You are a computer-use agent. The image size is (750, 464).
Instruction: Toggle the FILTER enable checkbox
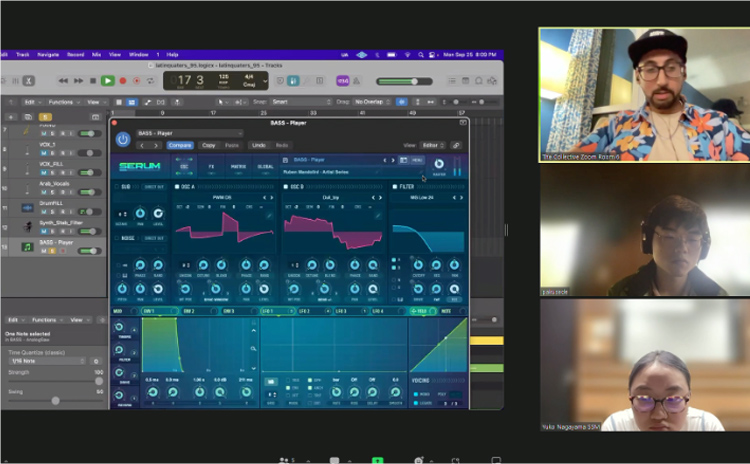[x=395, y=187]
